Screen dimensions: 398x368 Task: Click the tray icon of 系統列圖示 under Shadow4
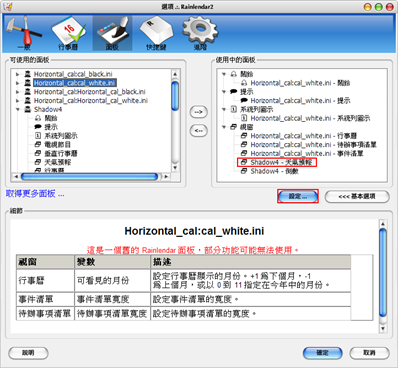[38, 136]
